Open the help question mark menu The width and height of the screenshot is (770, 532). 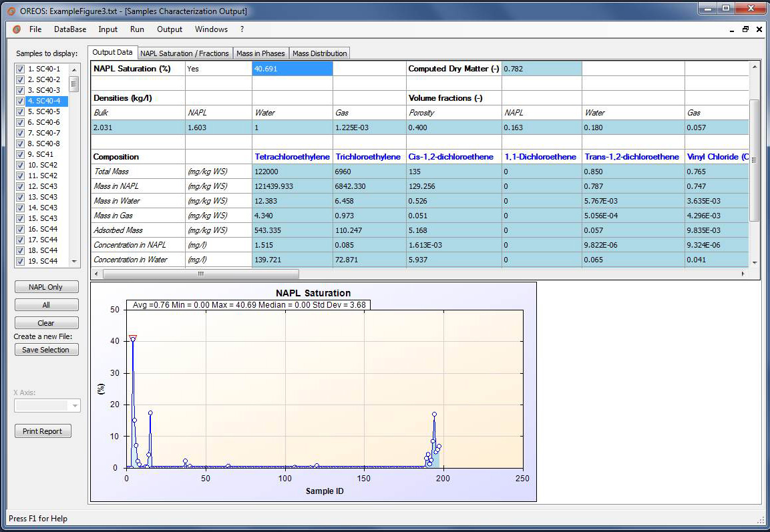242,29
